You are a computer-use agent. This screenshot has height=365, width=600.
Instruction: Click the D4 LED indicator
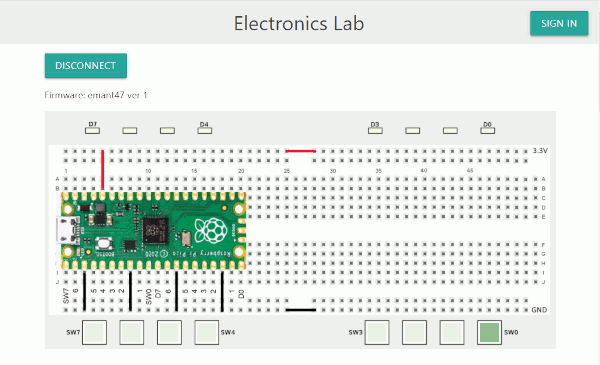pos(205,130)
